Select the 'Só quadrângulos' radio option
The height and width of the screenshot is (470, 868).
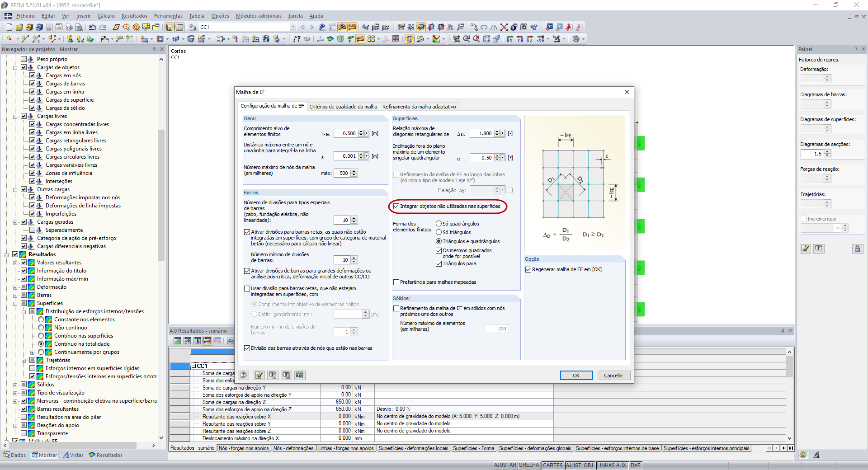coord(439,224)
